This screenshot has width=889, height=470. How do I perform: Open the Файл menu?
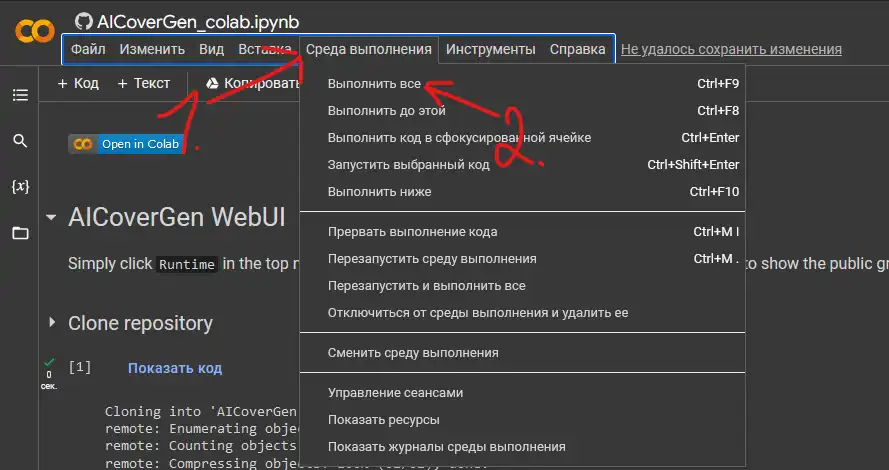(x=88, y=49)
